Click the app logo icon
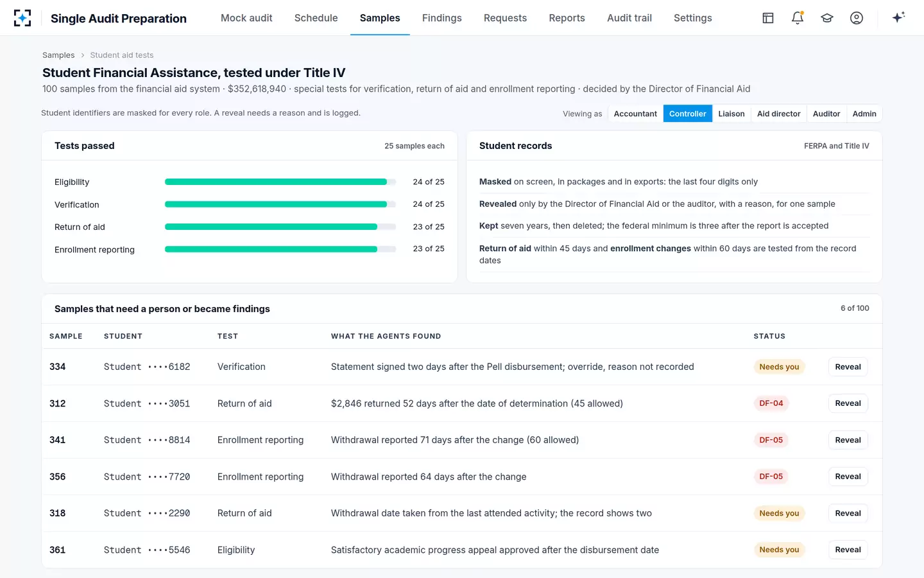Viewport: 924px width, 578px height. click(22, 18)
